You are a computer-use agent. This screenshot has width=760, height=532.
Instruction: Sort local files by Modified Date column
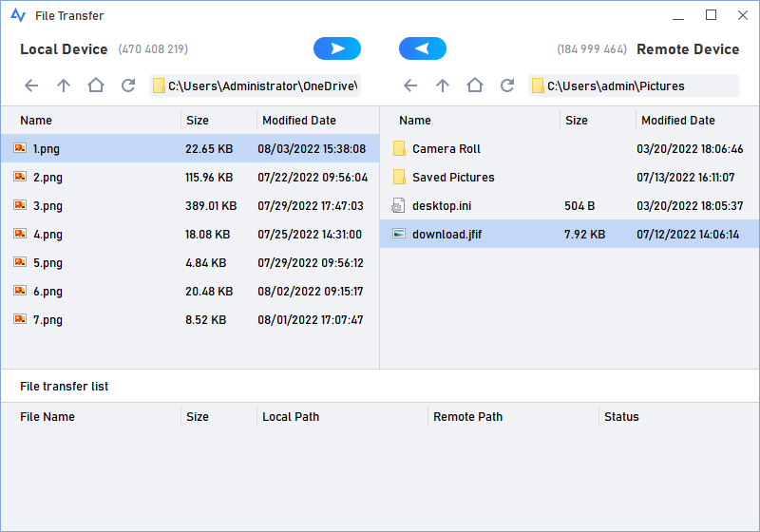(298, 121)
